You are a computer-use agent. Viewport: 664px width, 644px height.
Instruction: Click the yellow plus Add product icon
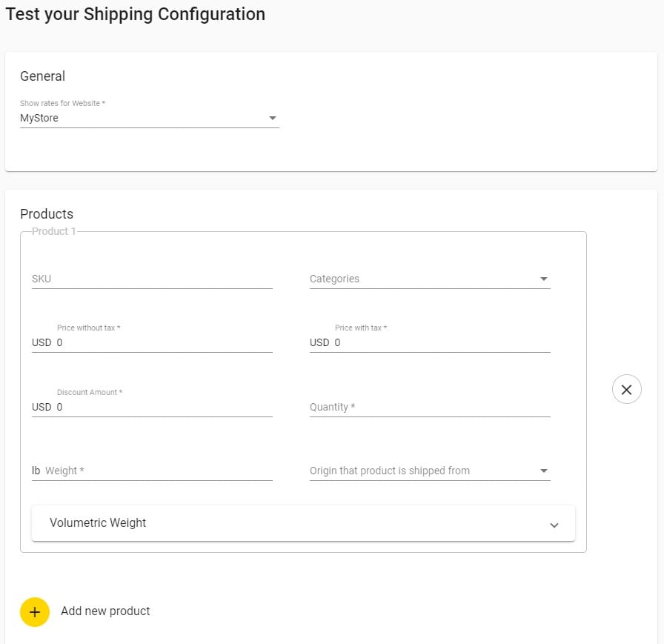35,612
